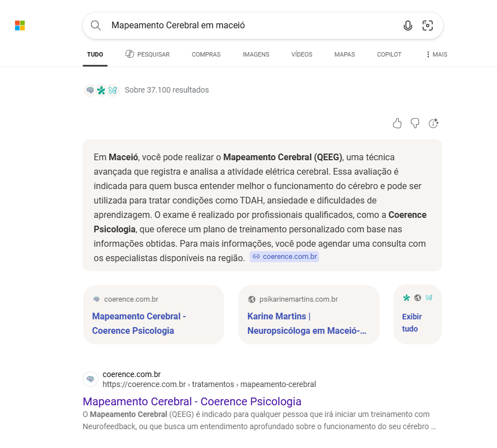
Task: Click the 'Exibir tudo' sources button
Action: pyautogui.click(x=418, y=314)
